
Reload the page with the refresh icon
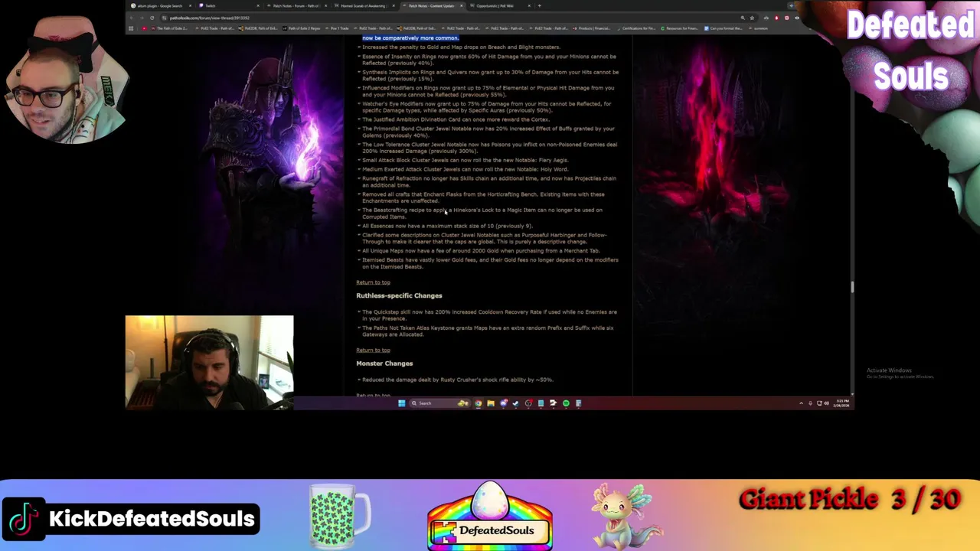click(152, 18)
